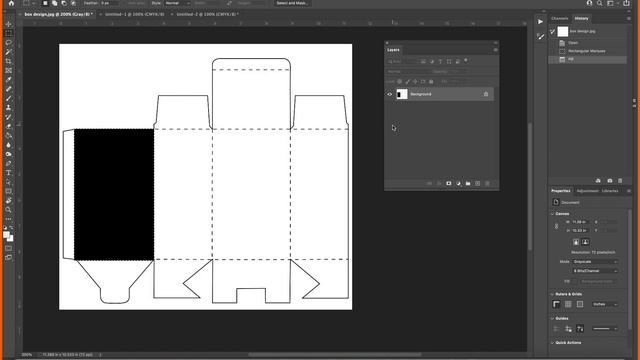Select the Magic Wand tool

pos(8,52)
